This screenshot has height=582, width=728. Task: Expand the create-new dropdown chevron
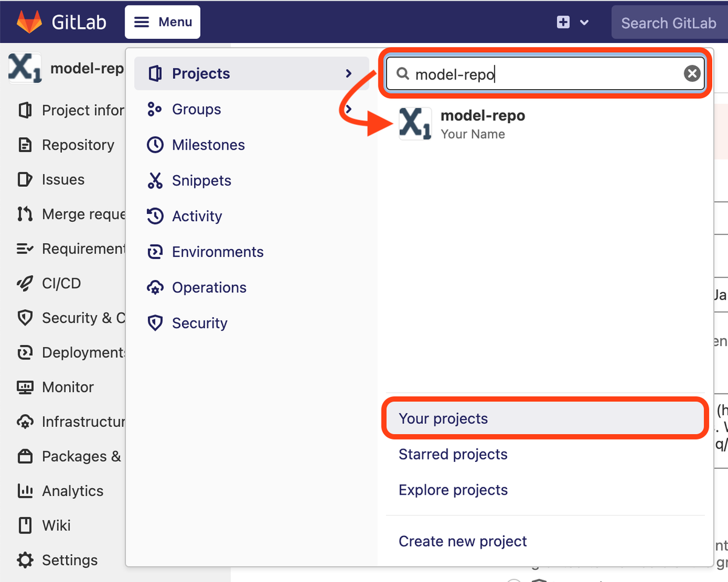point(584,22)
